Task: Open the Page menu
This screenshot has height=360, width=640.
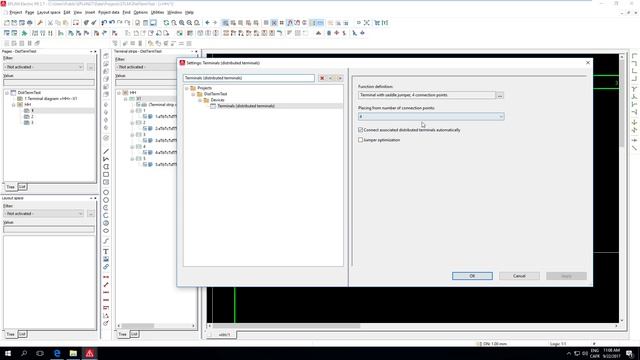Action: coord(29,13)
